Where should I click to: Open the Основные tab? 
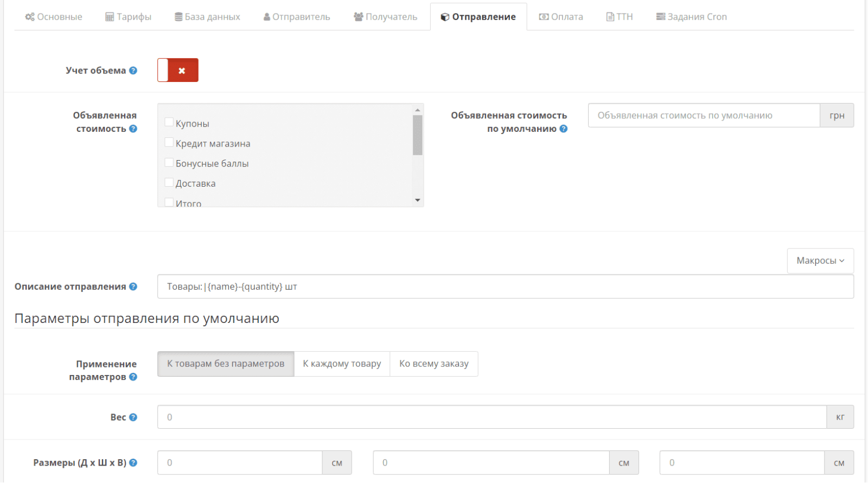click(x=54, y=17)
